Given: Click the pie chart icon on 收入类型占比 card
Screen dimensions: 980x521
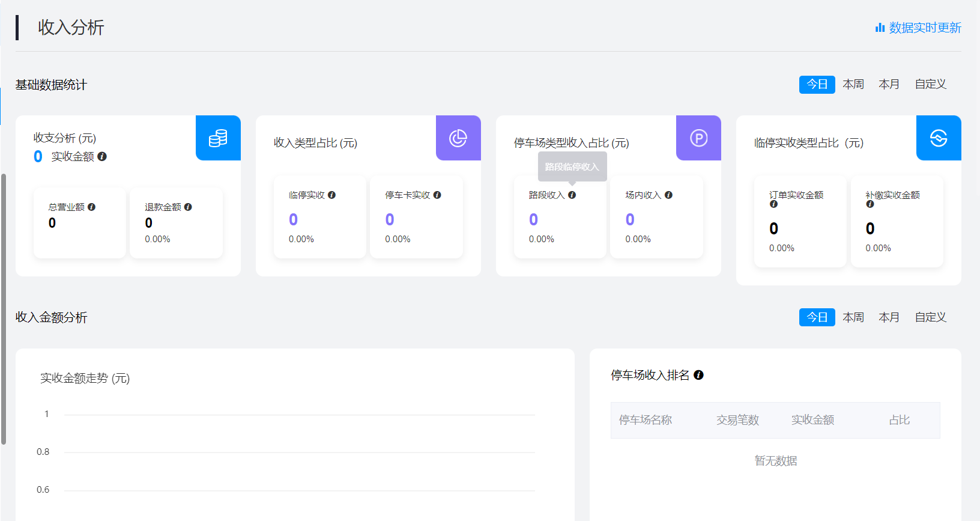Looking at the screenshot, I should coord(458,138).
